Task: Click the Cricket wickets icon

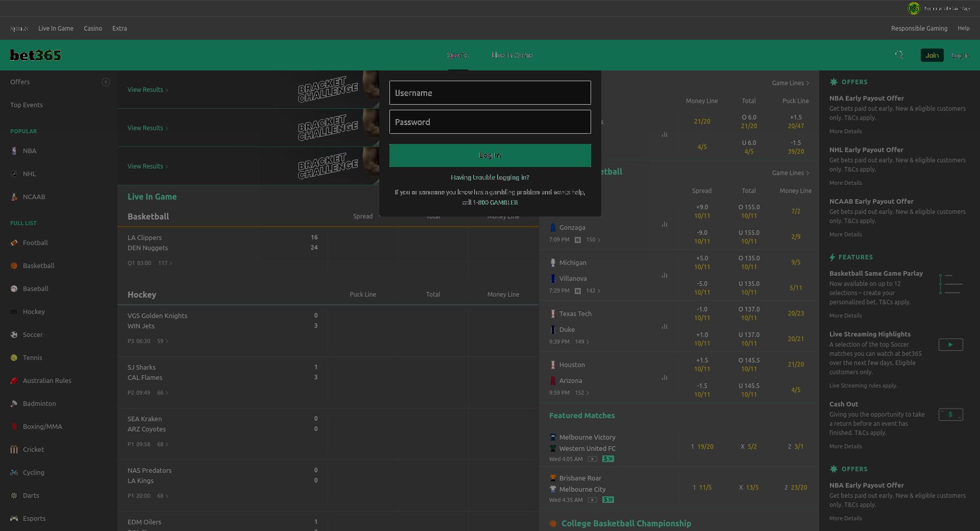Action: coord(14,449)
